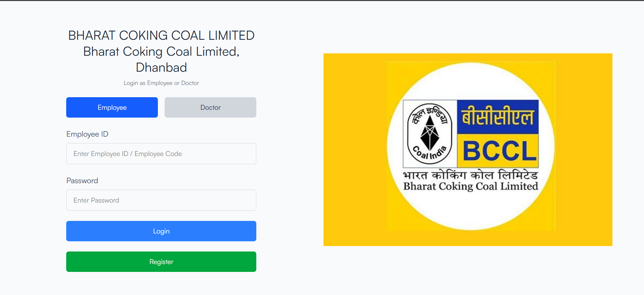Click the blue "BCCL" letters on yellow block

coord(499,151)
